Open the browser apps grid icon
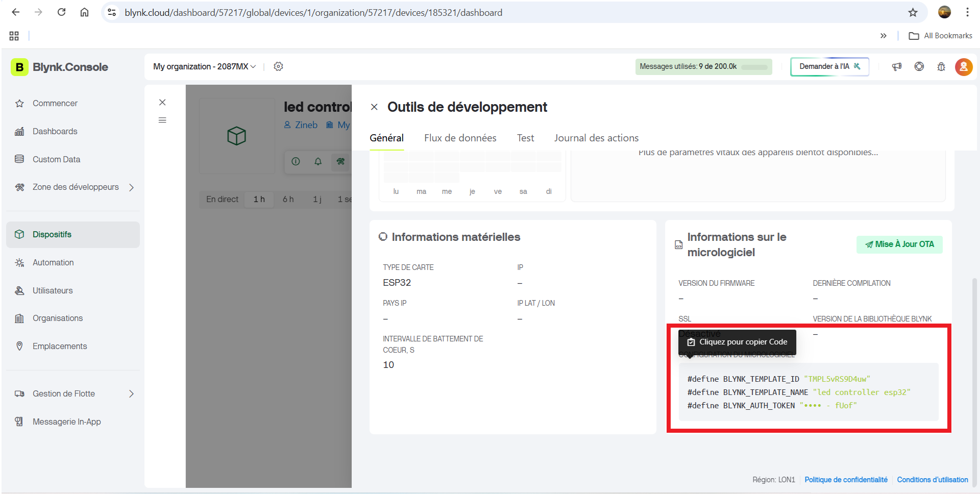This screenshot has width=980, height=494. pos(14,36)
